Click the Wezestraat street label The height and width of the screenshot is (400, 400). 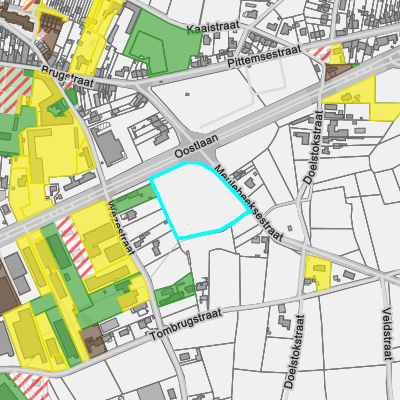(121, 227)
